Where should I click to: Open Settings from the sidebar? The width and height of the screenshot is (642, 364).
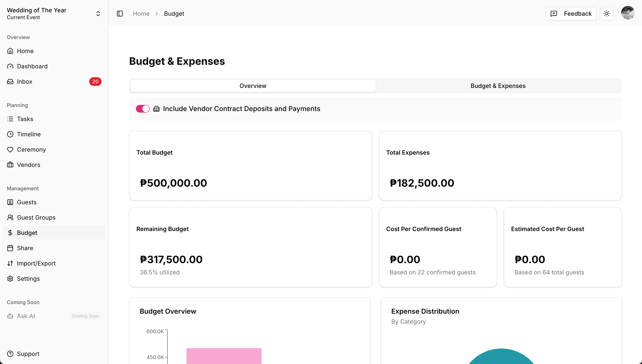(28, 278)
